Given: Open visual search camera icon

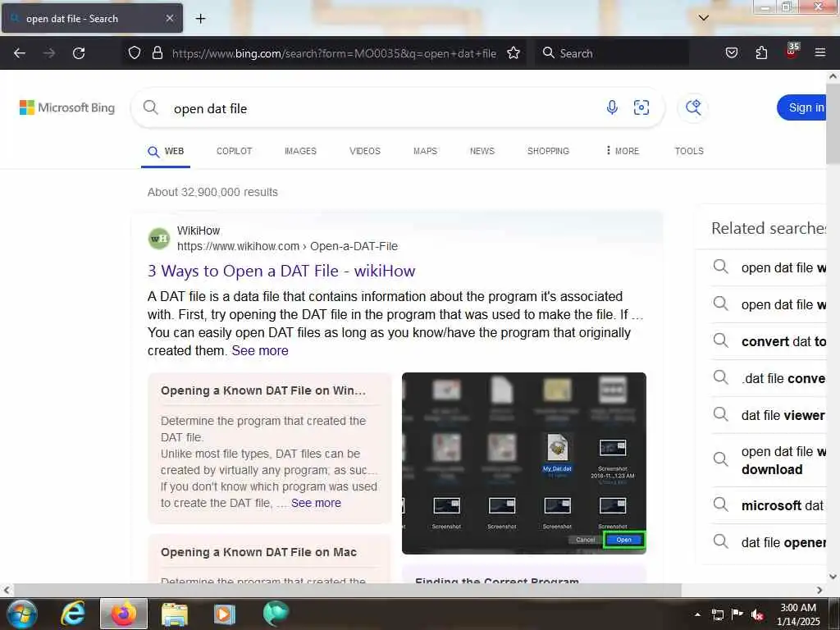Looking at the screenshot, I should (641, 107).
